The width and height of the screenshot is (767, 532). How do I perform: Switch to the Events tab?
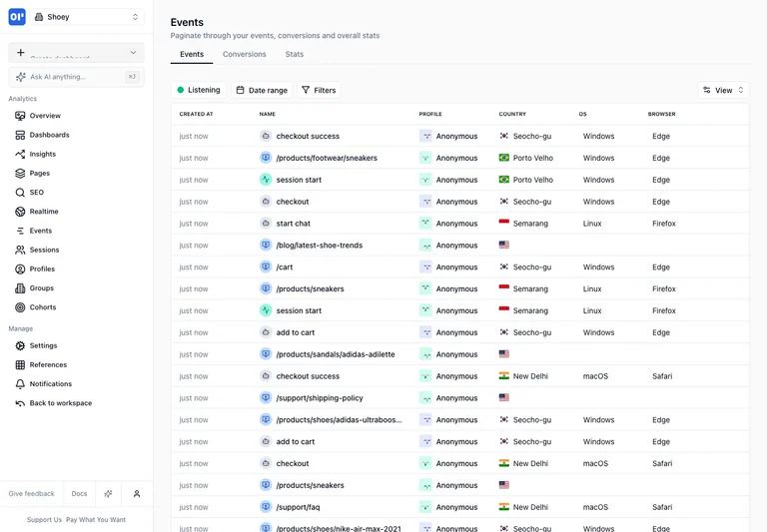coord(192,54)
